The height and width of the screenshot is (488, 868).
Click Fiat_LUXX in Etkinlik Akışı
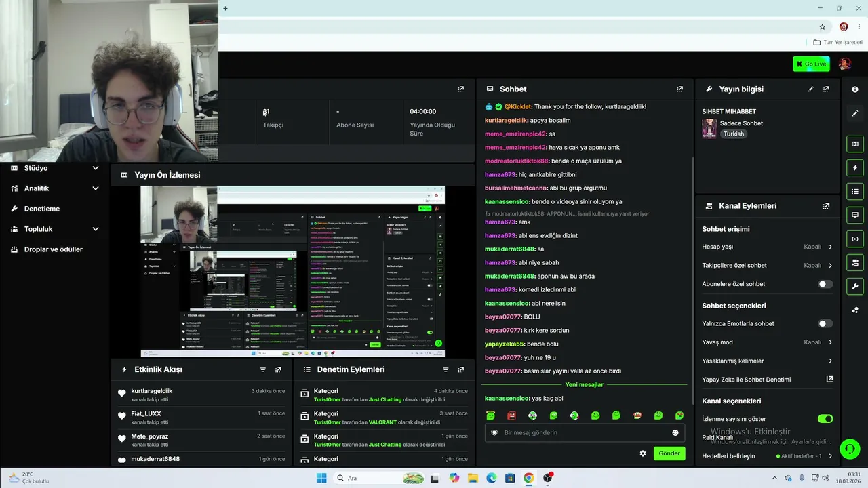point(146,413)
